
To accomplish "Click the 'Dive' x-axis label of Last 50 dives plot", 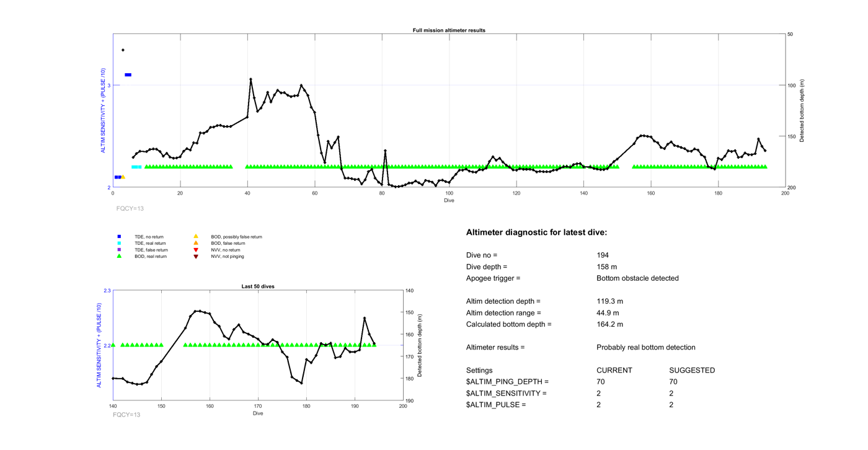I will [258, 413].
